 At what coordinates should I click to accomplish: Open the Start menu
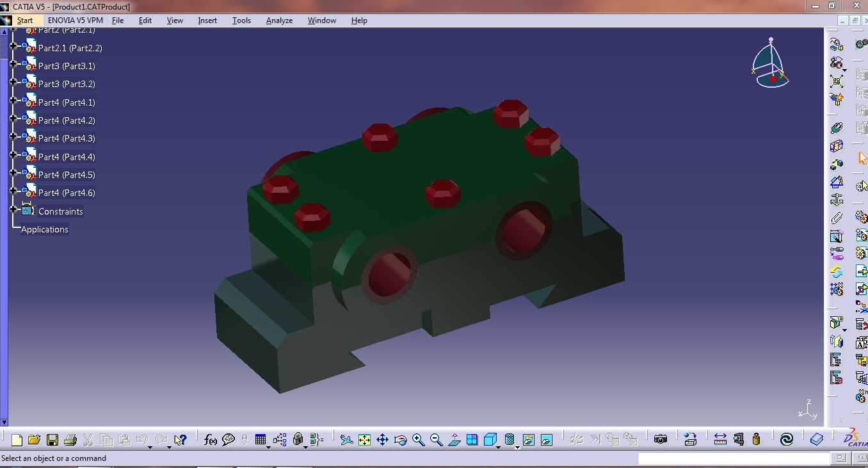pyautogui.click(x=25, y=20)
